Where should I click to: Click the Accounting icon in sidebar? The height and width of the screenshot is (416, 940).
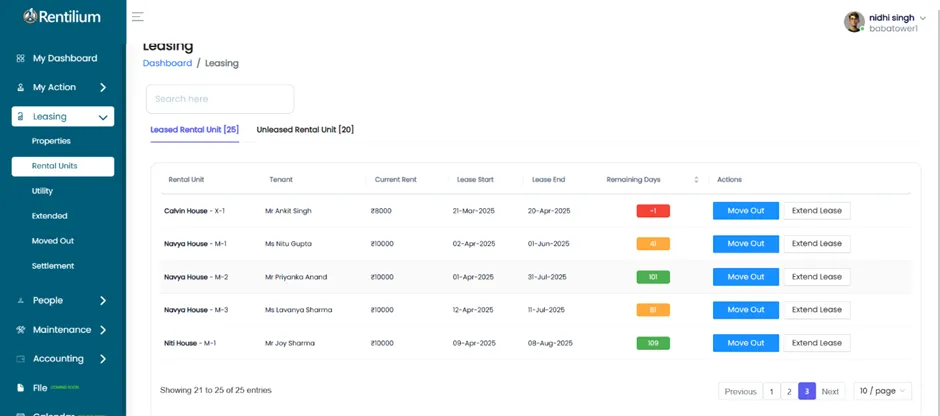21,359
